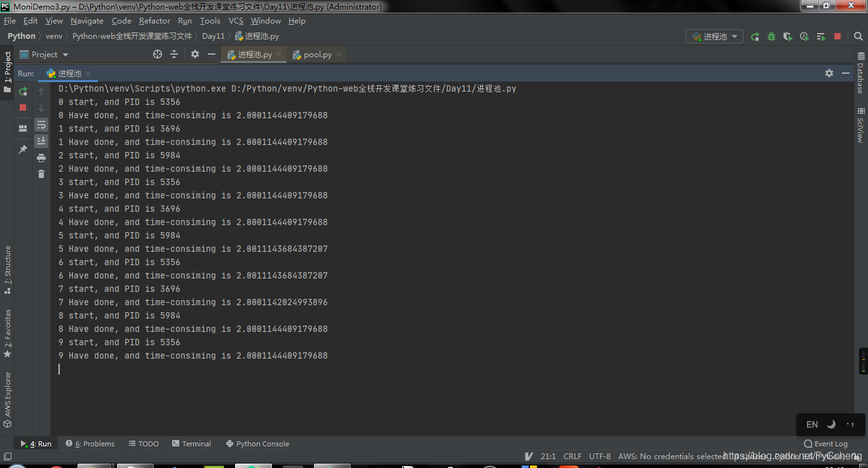868x468 pixels.
Task: Click the Up the Stack Trace arrow
Action: pos(41,92)
